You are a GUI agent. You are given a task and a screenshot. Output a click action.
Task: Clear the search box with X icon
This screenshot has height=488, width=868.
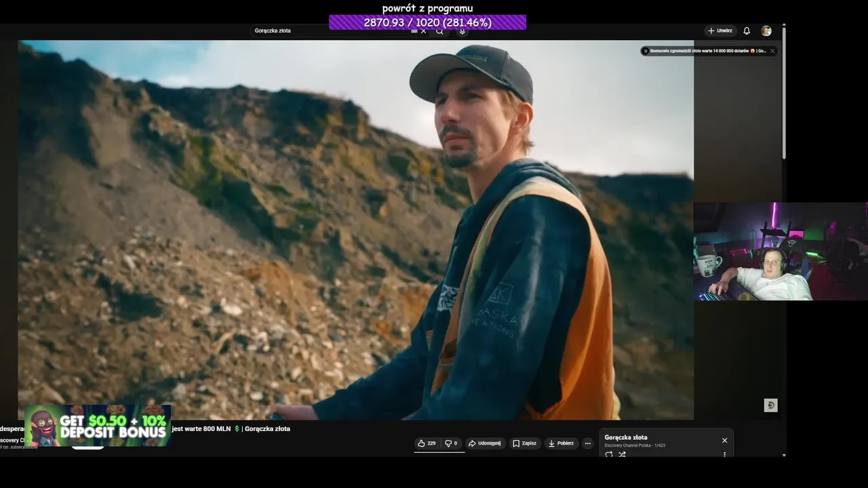[424, 31]
